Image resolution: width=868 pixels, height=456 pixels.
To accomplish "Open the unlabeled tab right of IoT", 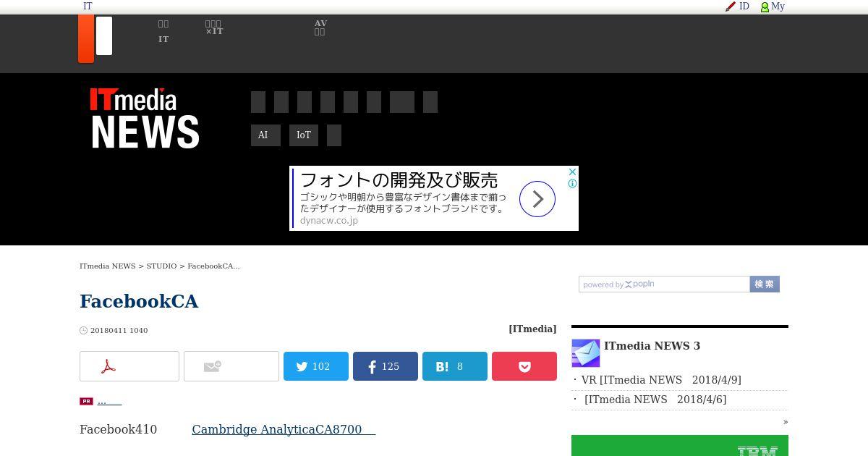I will click(334, 135).
